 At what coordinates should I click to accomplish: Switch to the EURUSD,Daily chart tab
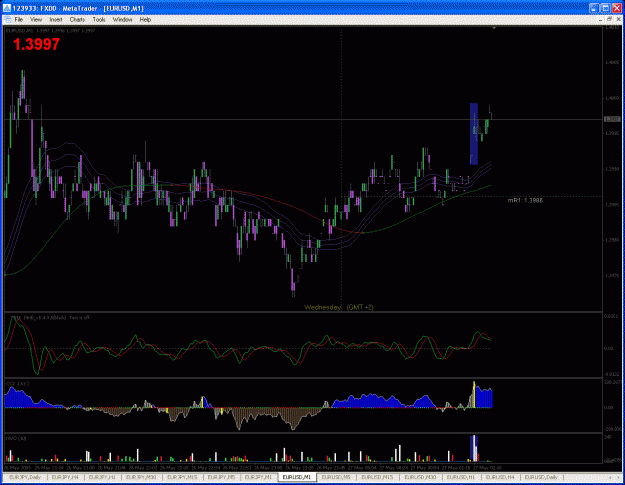pyautogui.click(x=541, y=477)
